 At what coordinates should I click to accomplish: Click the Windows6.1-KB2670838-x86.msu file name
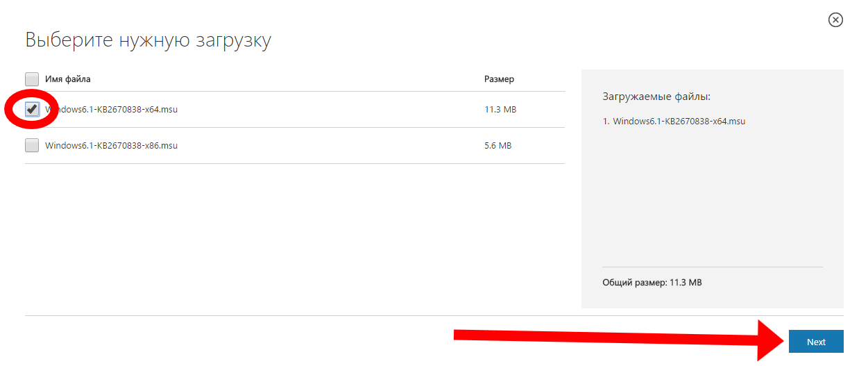tap(111, 146)
